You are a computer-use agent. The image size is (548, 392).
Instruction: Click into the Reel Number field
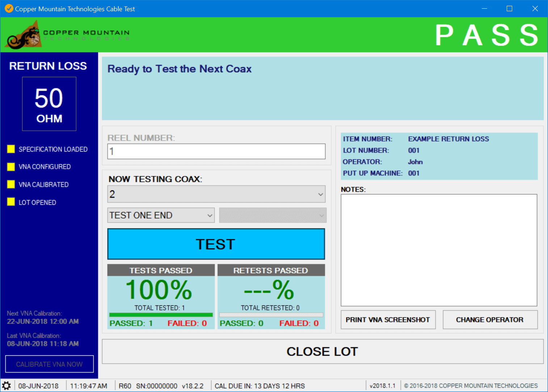216,151
